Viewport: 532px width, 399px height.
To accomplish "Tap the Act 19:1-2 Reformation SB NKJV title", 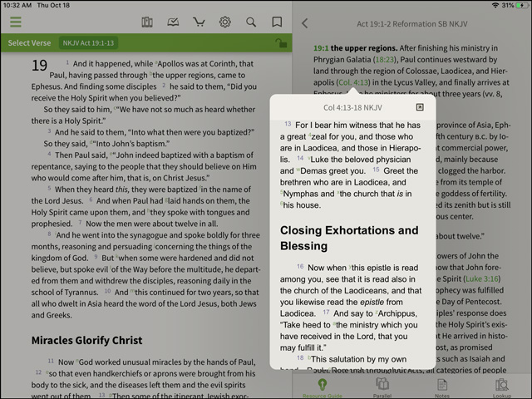I will coord(412,24).
